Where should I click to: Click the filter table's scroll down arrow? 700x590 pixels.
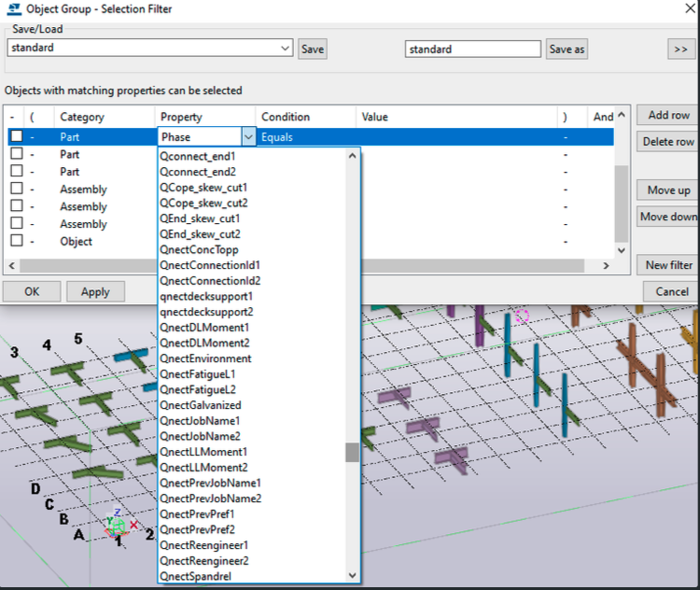click(623, 250)
